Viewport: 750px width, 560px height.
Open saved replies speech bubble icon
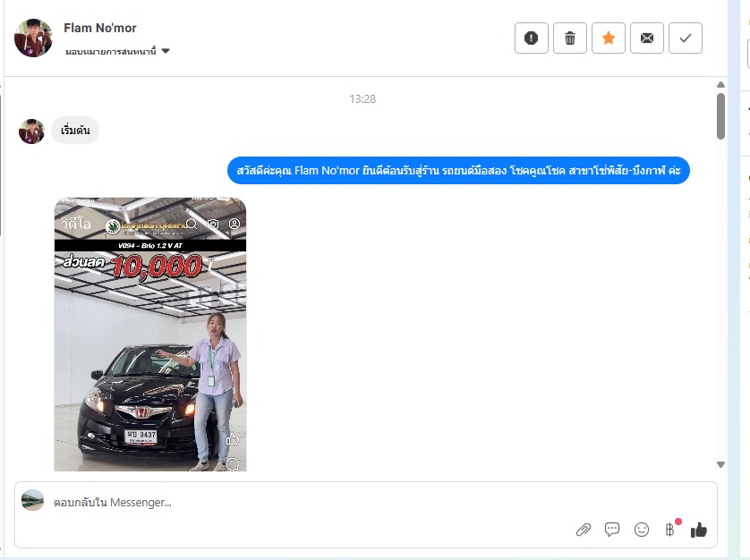tap(612, 530)
